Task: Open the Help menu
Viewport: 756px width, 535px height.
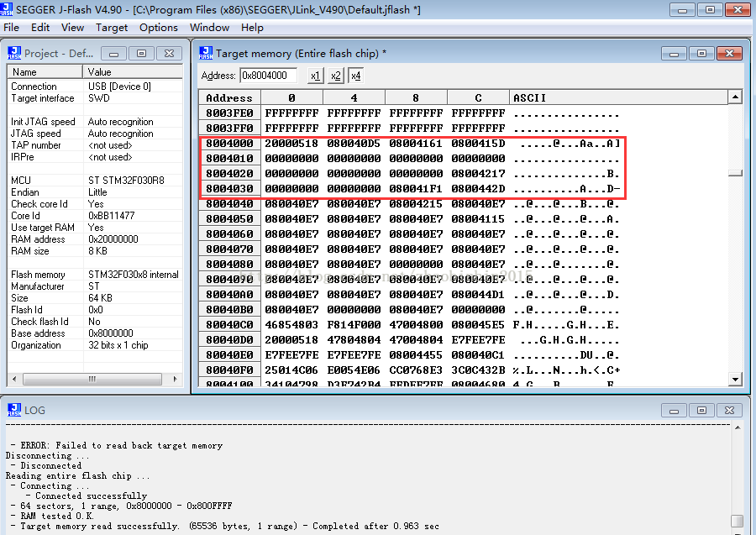Action: tap(252, 28)
